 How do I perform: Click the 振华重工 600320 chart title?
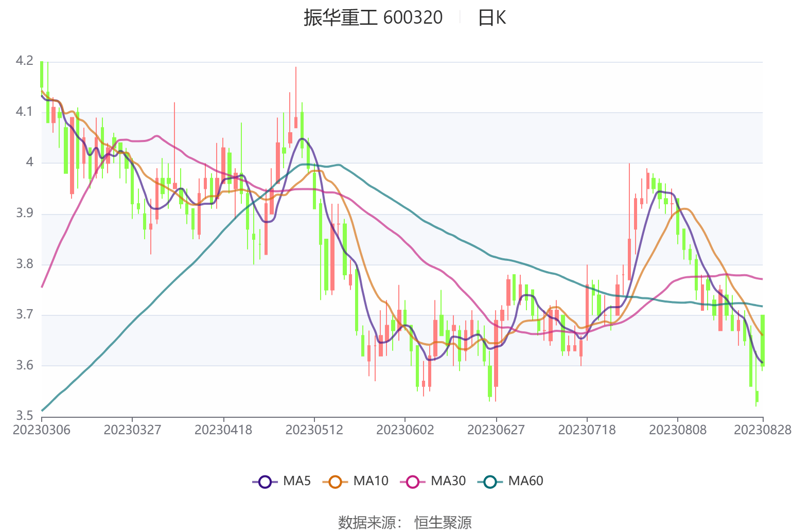tap(373, 18)
